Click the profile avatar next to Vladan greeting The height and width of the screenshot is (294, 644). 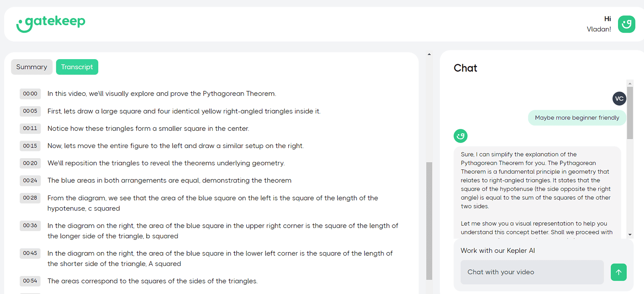pyautogui.click(x=626, y=24)
